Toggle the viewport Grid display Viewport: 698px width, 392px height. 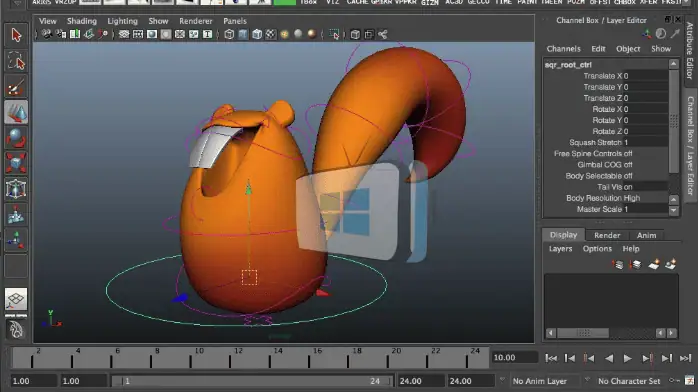point(124,34)
